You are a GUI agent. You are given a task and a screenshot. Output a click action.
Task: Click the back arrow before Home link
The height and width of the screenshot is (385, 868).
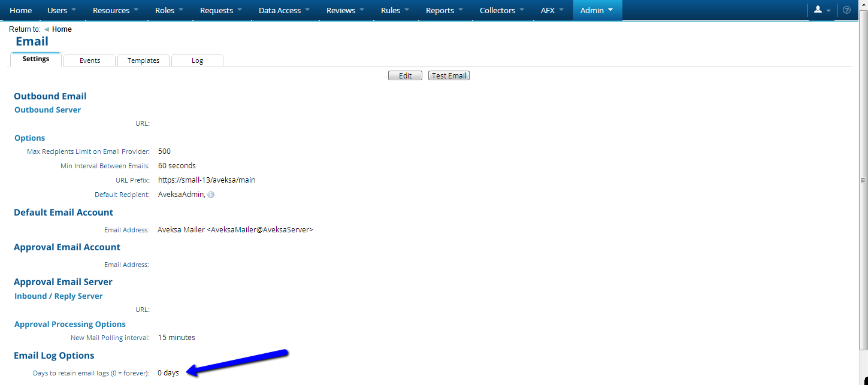47,29
